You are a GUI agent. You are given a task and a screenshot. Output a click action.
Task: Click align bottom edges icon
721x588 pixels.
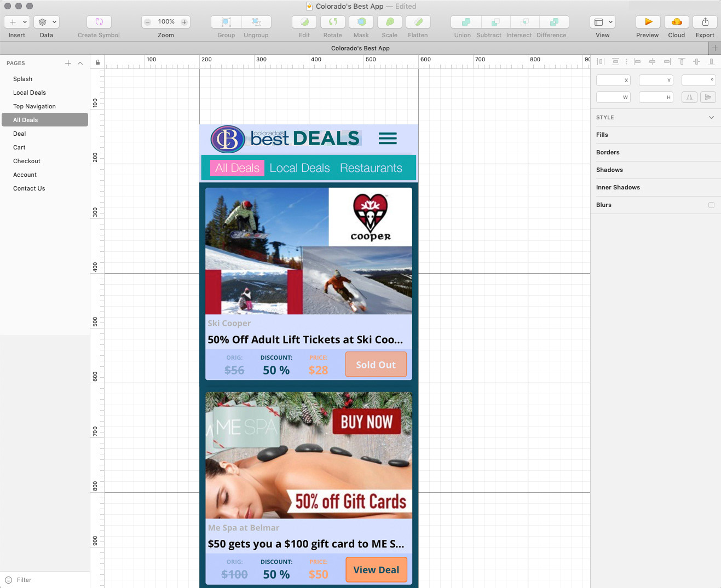point(711,62)
